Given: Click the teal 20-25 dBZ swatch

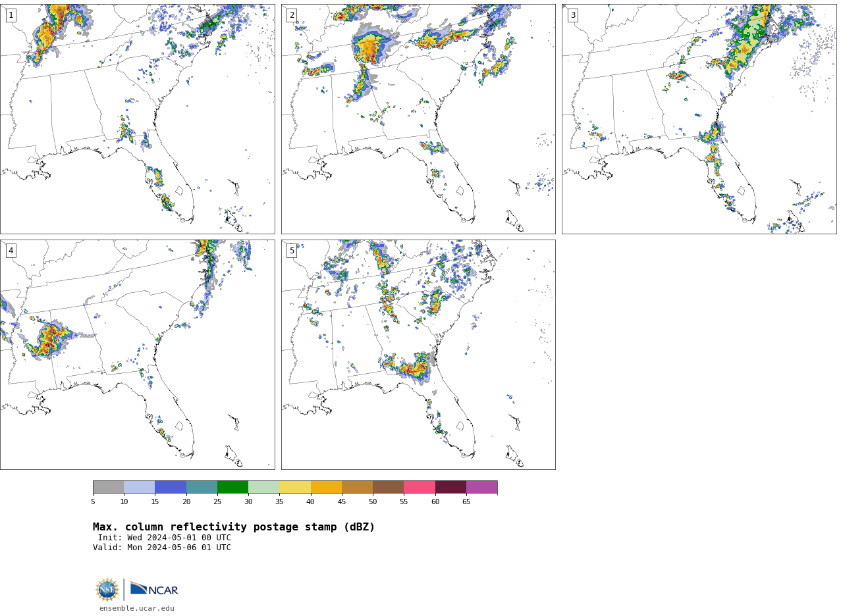Looking at the screenshot, I should click(x=202, y=487).
